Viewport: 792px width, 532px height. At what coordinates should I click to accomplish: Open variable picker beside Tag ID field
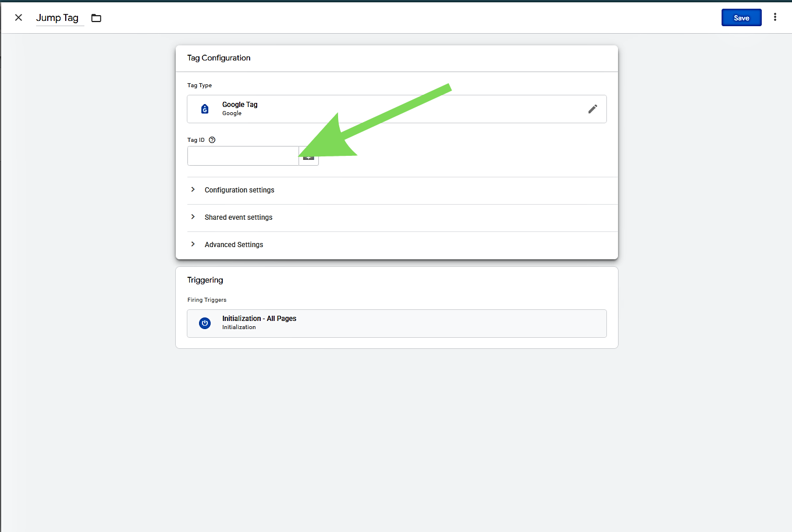(309, 159)
